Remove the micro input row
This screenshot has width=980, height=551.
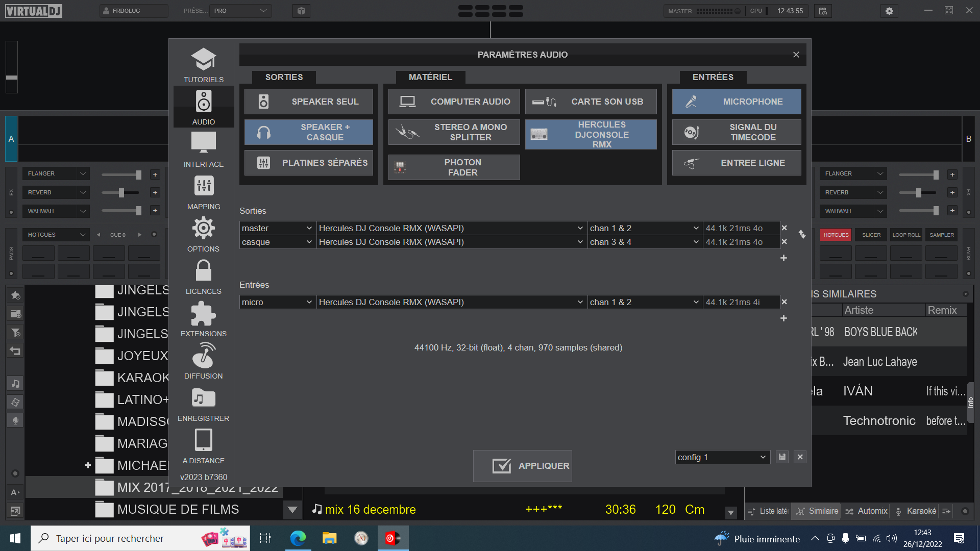click(785, 302)
